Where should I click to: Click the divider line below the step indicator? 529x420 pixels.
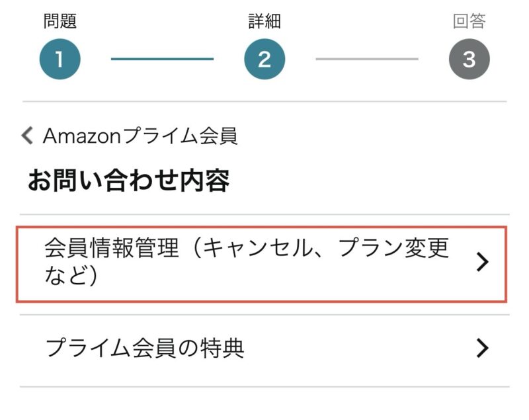click(x=264, y=101)
